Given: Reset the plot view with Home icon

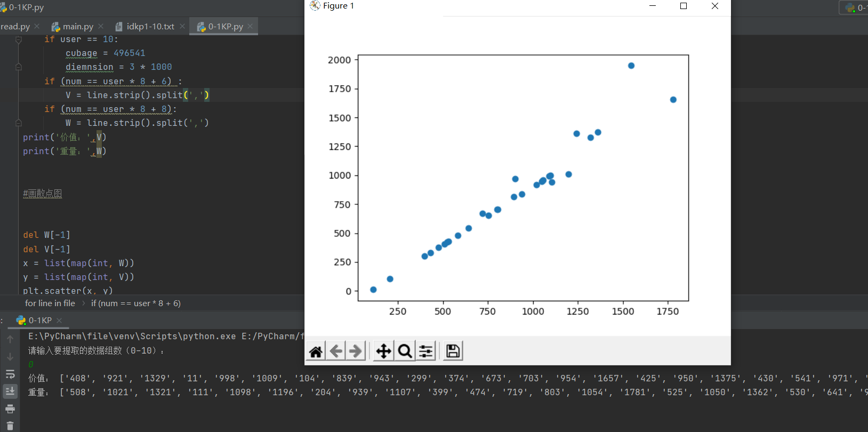Looking at the screenshot, I should 316,351.
